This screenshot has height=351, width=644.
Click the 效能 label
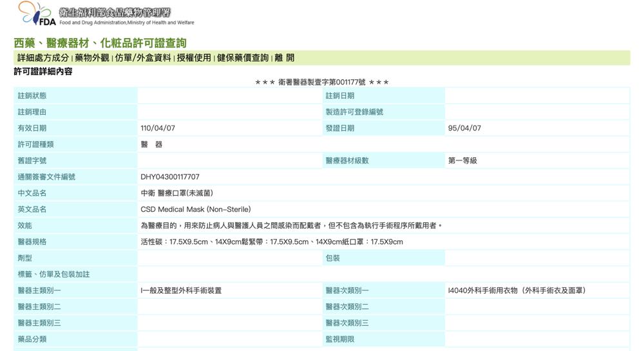(x=24, y=225)
